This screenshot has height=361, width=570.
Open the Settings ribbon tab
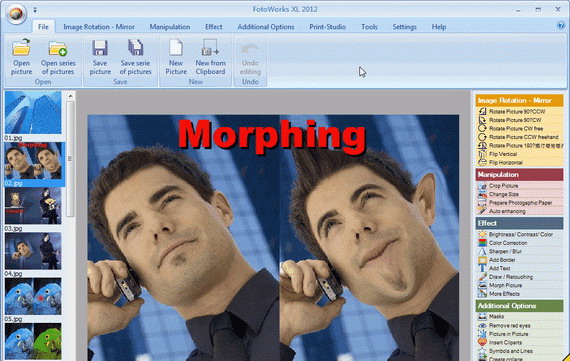[x=405, y=27]
